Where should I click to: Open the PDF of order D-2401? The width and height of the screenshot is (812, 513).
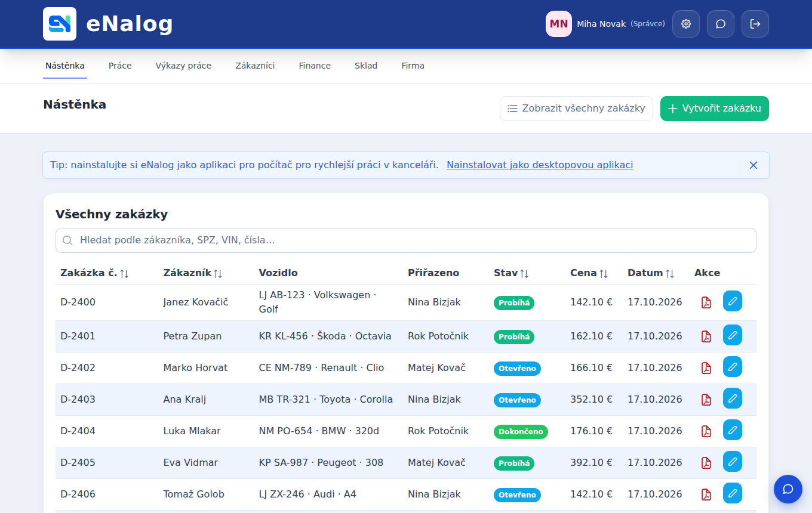706,336
